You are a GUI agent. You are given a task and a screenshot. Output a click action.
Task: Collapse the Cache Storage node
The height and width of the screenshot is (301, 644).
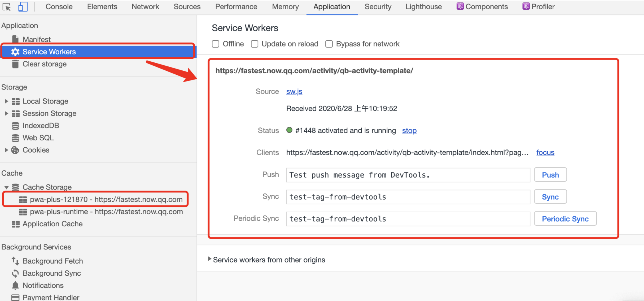click(x=6, y=187)
